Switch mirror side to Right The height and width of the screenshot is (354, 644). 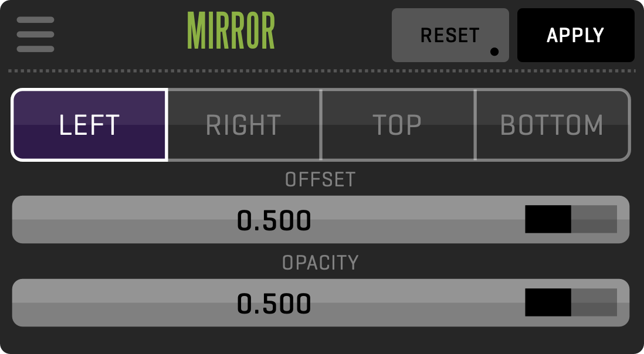click(x=244, y=125)
